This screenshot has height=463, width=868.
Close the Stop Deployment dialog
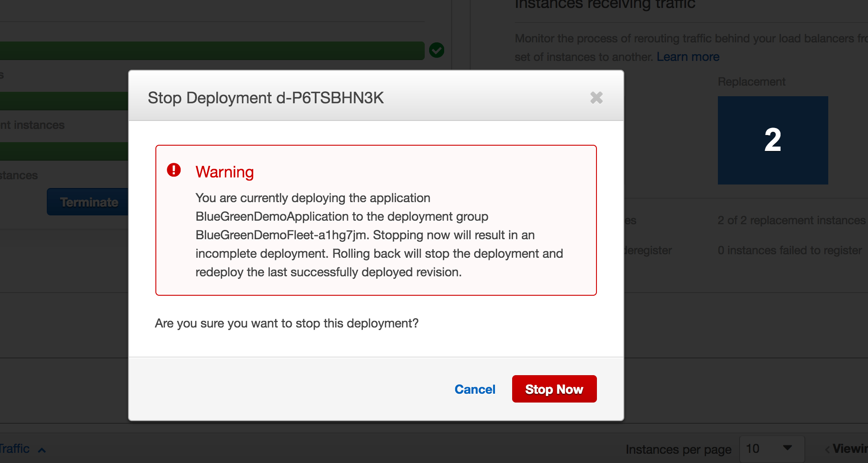tap(596, 98)
